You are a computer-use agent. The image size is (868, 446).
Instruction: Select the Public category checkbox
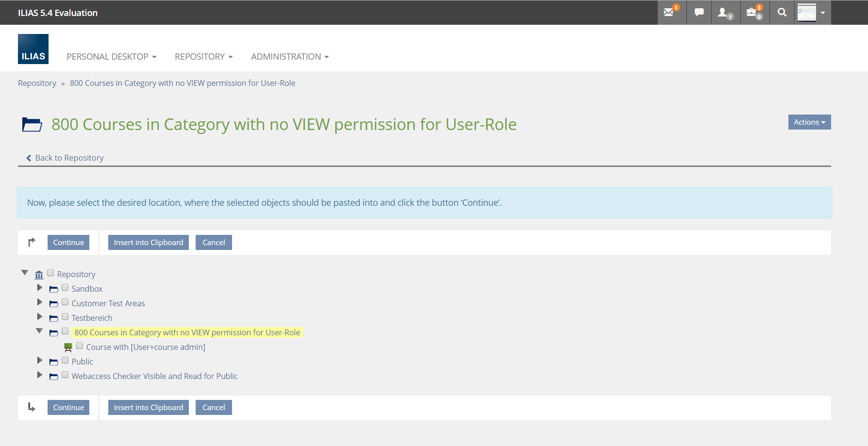pos(65,361)
